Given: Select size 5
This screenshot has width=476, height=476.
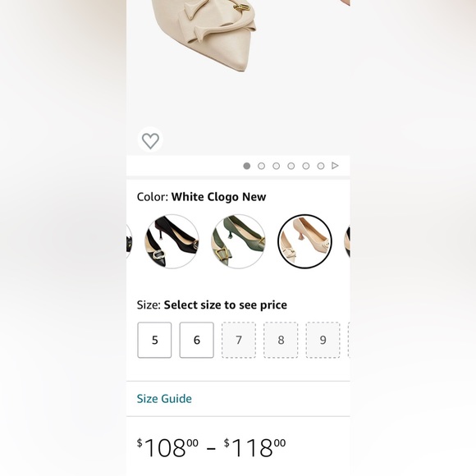Looking at the screenshot, I should (154, 340).
